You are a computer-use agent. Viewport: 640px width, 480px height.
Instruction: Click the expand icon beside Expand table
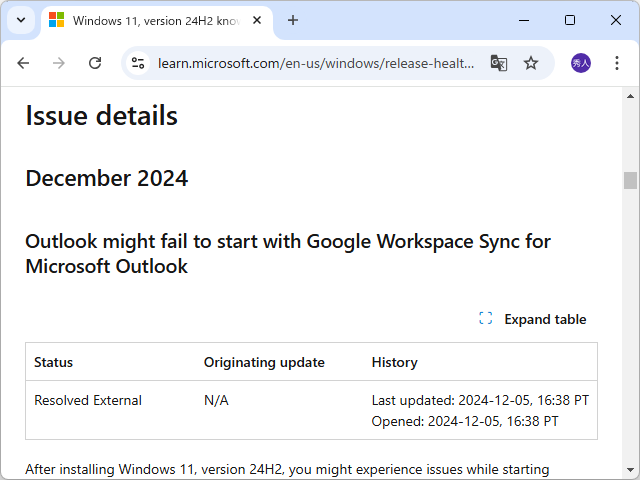pos(486,319)
